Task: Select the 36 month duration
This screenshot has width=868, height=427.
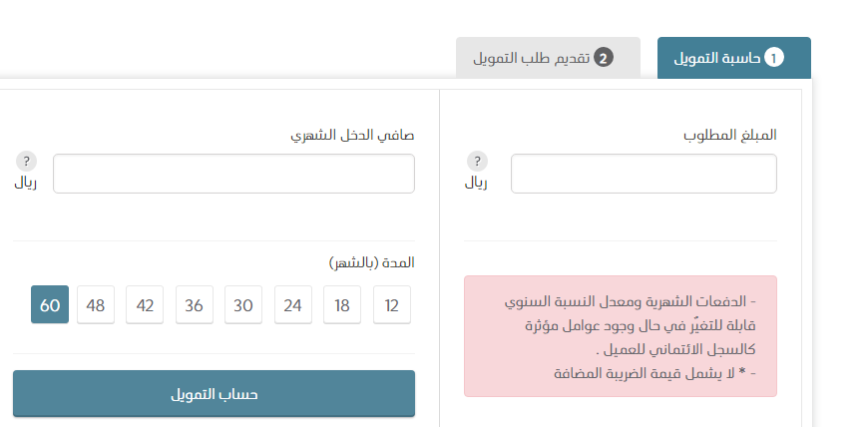Action: tap(195, 304)
